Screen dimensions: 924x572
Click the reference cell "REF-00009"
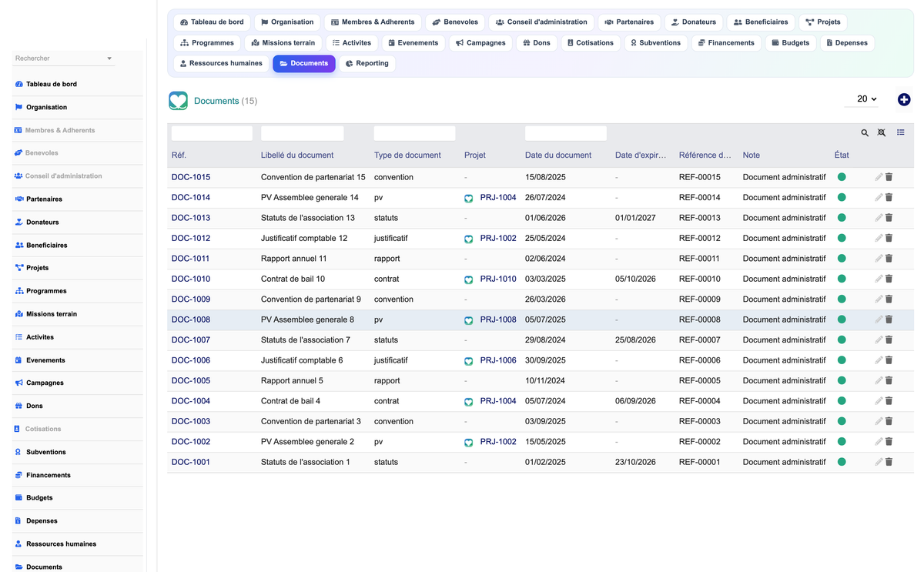[700, 299]
